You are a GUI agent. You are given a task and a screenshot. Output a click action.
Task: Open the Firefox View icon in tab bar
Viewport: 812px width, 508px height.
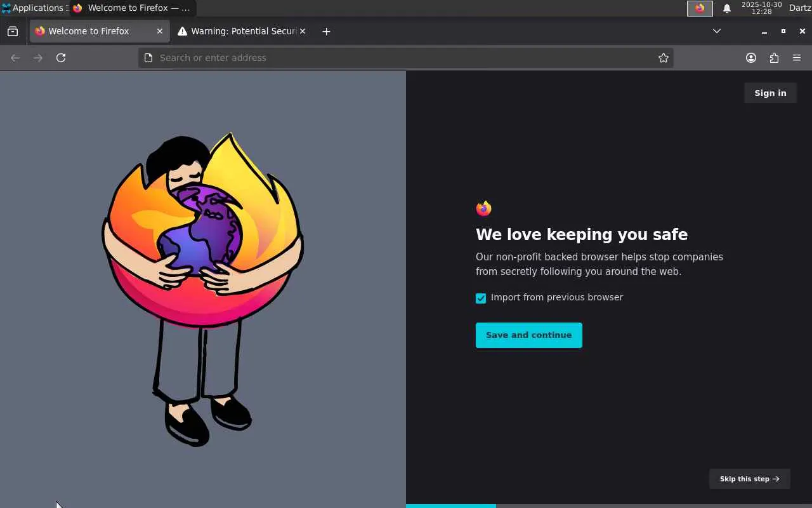(13, 31)
